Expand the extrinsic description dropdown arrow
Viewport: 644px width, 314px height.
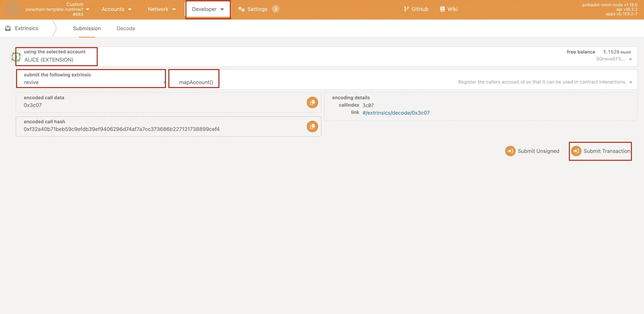pos(630,82)
